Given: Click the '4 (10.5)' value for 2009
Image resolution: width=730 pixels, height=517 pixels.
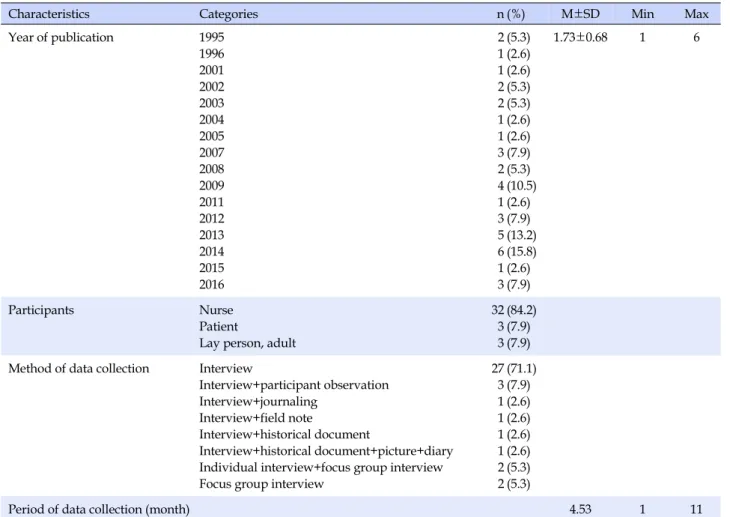Looking at the screenshot, I should pyautogui.click(x=517, y=186).
